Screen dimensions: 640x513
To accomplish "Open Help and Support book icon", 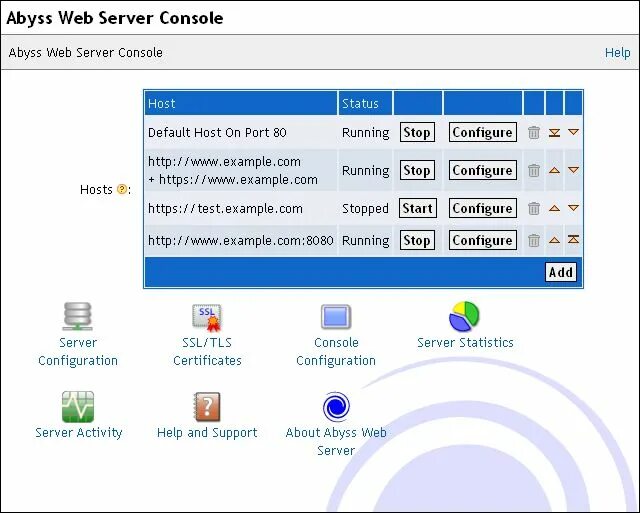I will (x=207, y=406).
